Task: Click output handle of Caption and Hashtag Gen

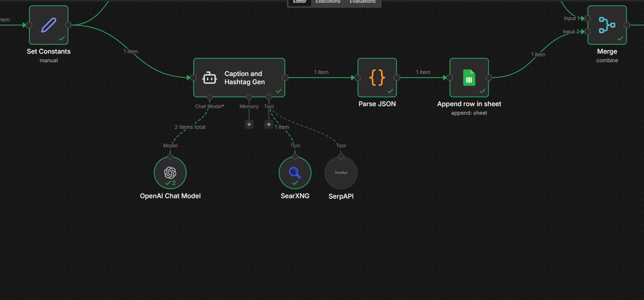Action: click(x=285, y=78)
